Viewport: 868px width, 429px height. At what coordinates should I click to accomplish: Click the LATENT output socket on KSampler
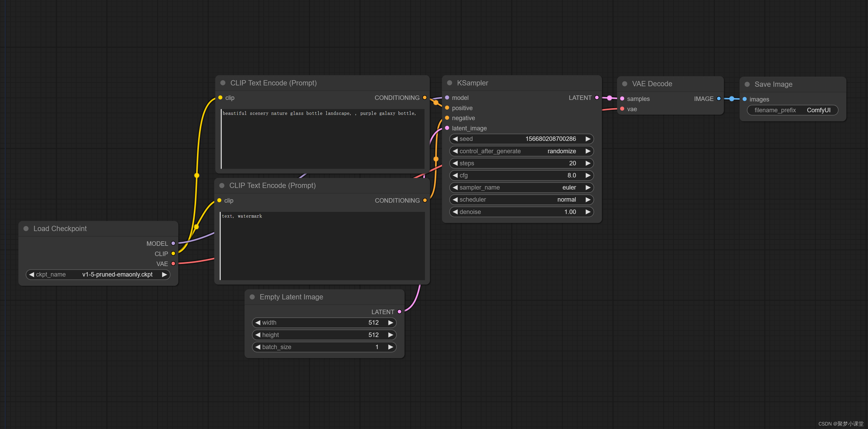pyautogui.click(x=597, y=98)
